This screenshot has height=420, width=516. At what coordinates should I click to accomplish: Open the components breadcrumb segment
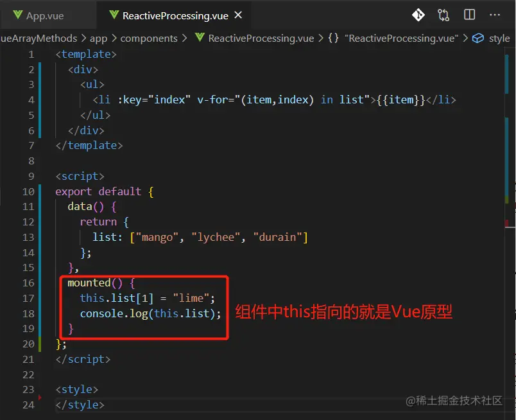point(149,39)
